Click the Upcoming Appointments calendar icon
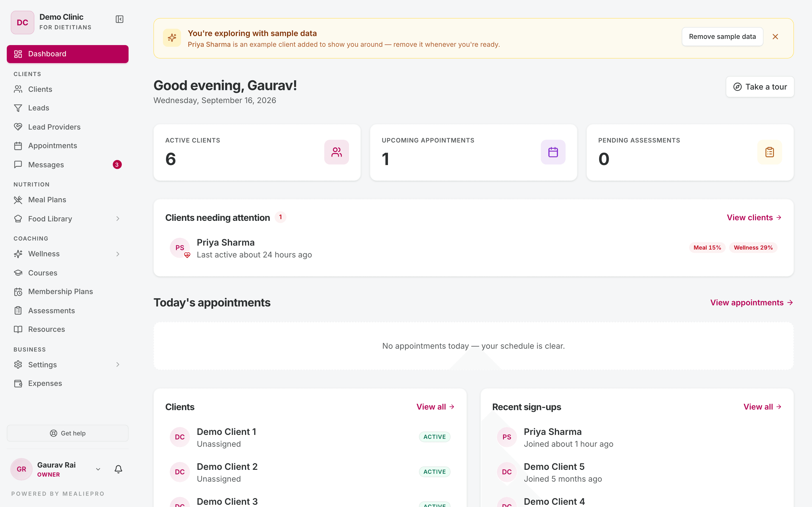Screen dimensions: 812x507 (x=553, y=152)
